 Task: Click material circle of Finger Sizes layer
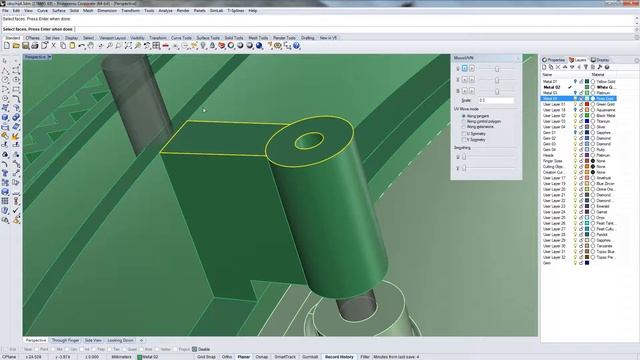[593, 161]
